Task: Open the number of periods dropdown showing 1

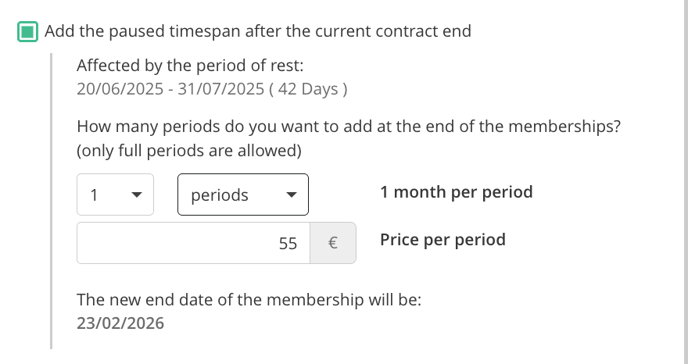Action: tap(115, 195)
